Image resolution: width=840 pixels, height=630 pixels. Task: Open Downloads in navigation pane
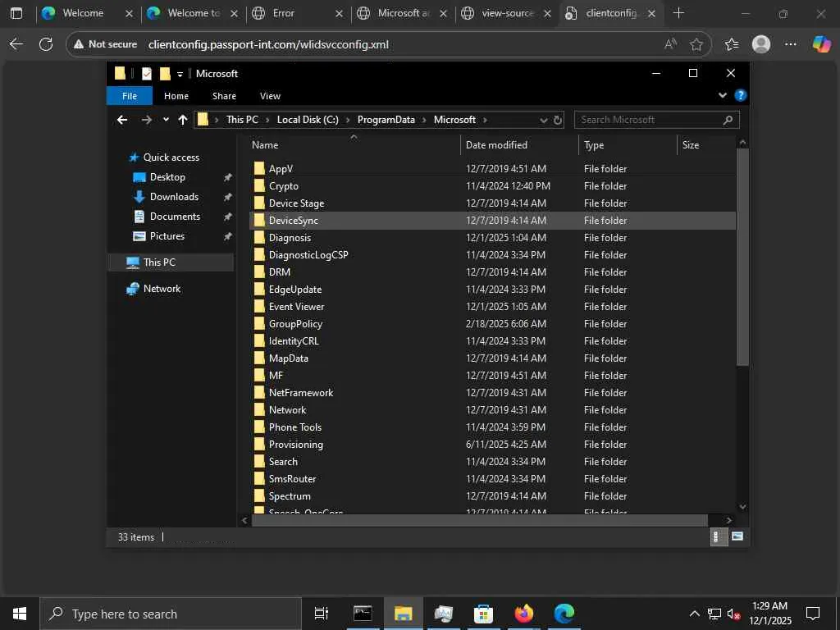pos(174,197)
